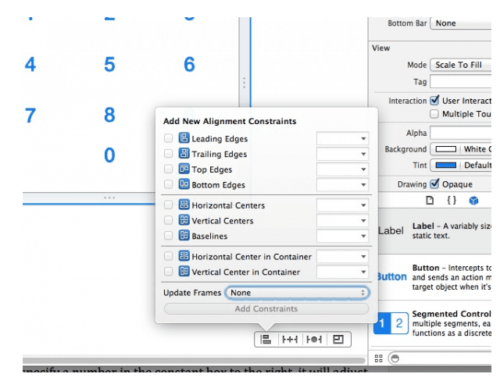
Task: Click the Tag input field
Action: [x=461, y=81]
